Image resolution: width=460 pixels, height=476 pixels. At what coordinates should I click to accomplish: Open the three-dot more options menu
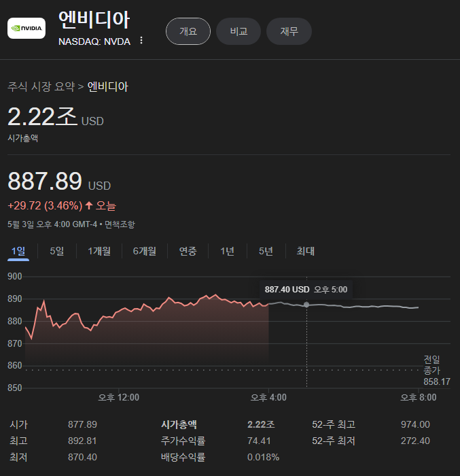[x=141, y=40]
